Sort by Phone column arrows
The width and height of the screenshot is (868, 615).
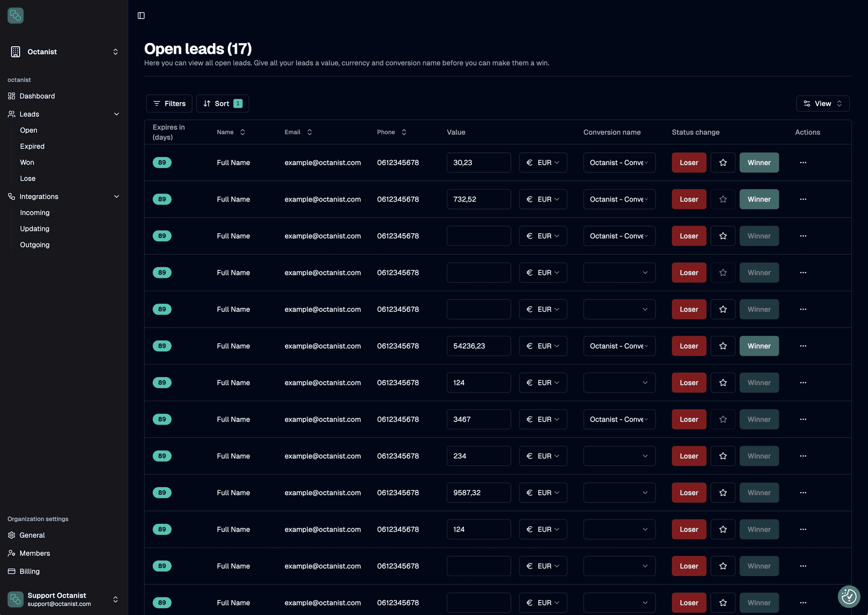[x=404, y=132]
